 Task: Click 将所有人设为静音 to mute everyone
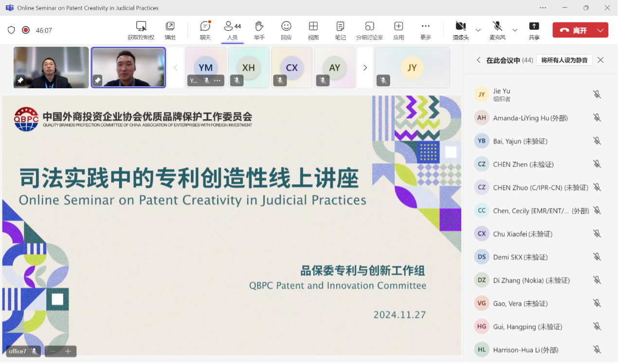pos(565,60)
